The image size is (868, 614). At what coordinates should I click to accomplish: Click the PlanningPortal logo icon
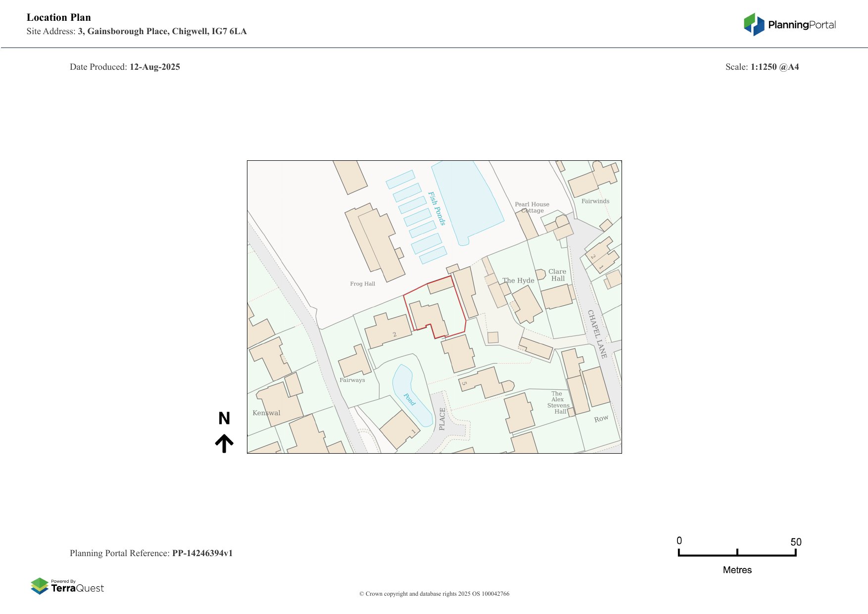point(754,24)
